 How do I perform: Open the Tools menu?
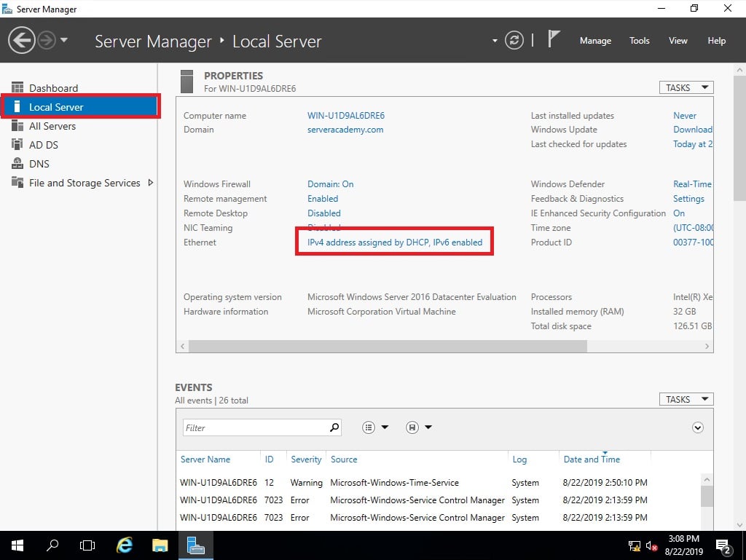639,41
